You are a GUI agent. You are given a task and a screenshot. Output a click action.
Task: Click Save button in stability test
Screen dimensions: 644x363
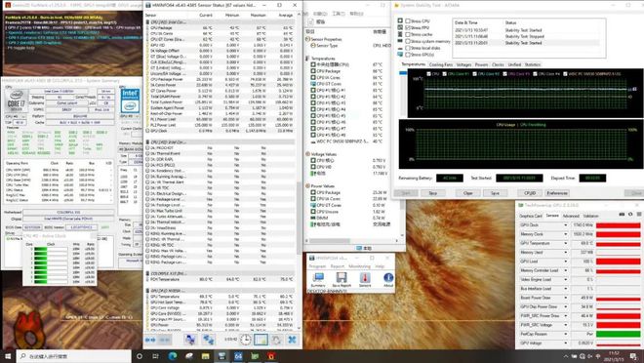[495, 193]
